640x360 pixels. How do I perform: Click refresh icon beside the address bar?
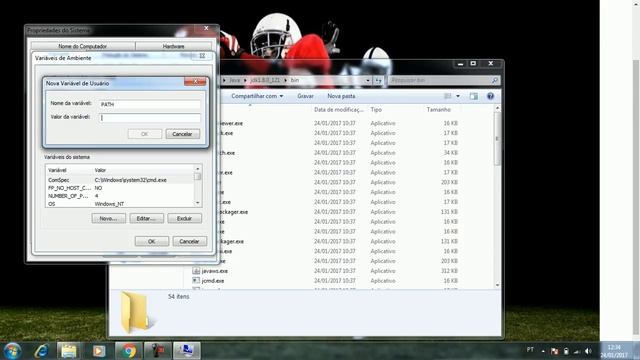tap(378, 80)
